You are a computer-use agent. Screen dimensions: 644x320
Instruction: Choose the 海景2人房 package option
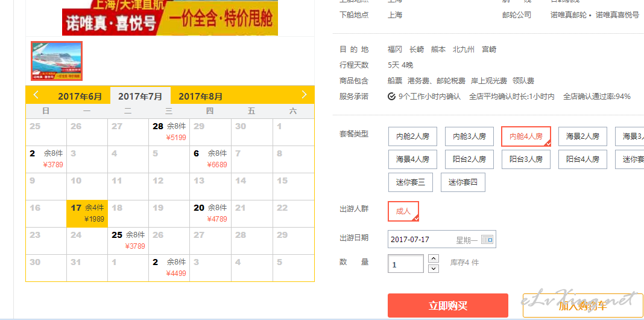[x=583, y=136]
